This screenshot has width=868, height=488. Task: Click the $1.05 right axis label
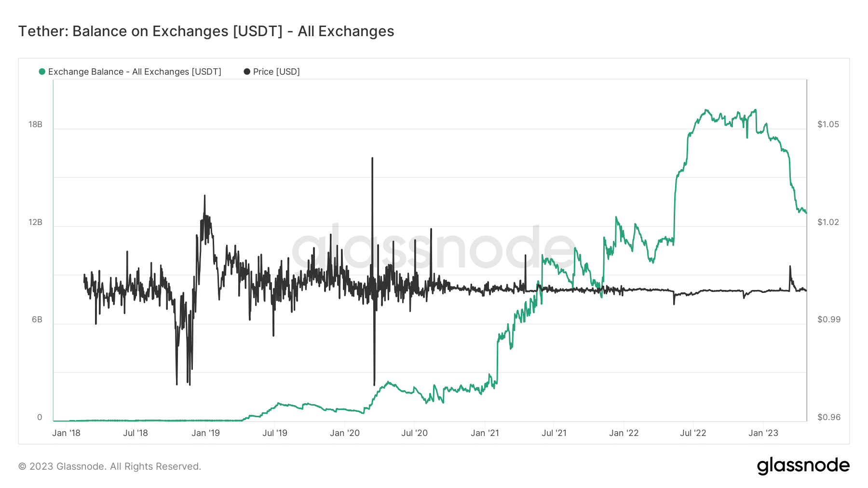pos(828,125)
